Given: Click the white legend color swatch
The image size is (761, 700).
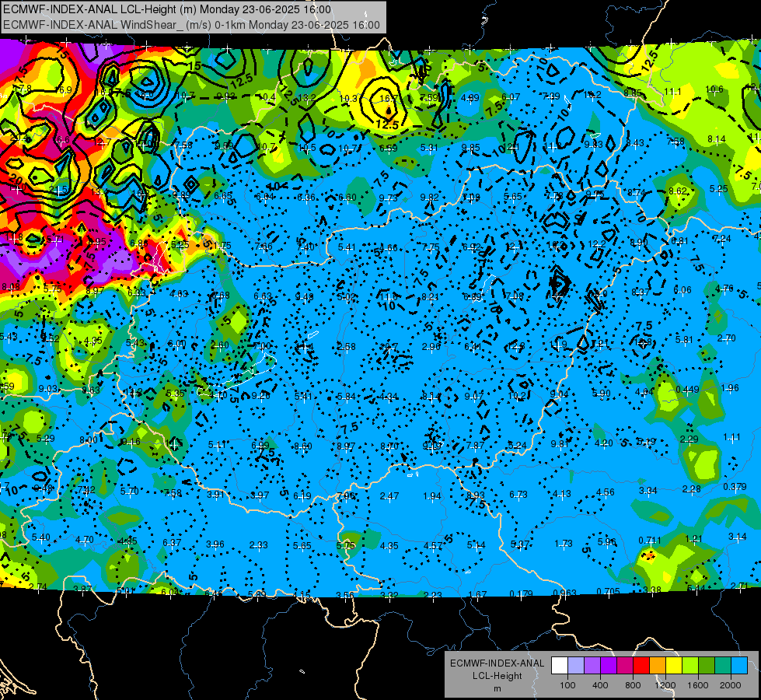Looking at the screenshot, I should coord(559,666).
